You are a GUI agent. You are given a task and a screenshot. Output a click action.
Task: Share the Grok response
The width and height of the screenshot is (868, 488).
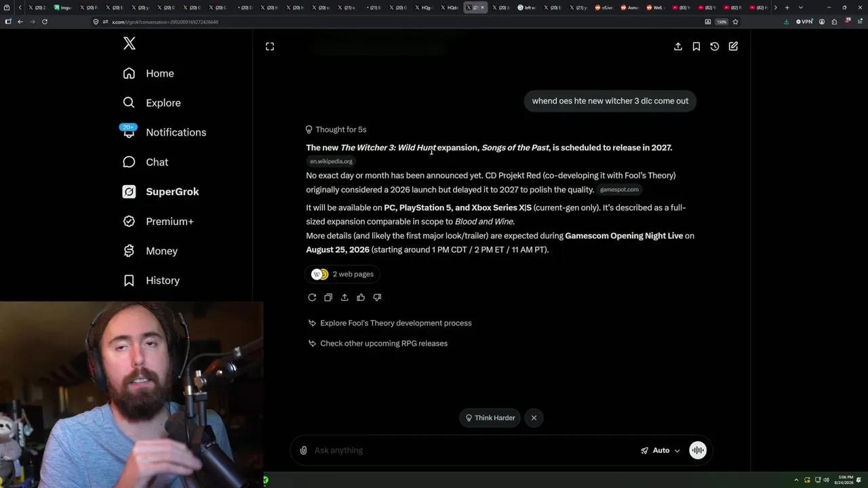[x=344, y=298]
